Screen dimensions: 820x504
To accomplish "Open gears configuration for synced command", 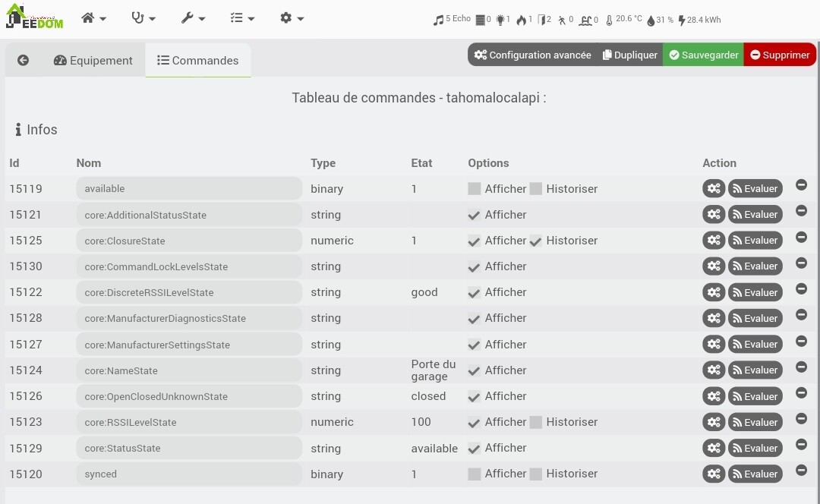I will [714, 474].
